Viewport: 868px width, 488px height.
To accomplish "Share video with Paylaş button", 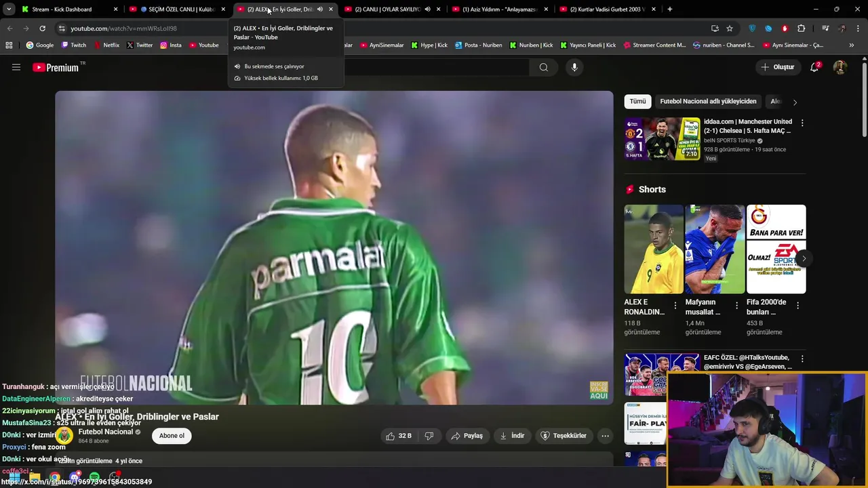I will point(467,436).
